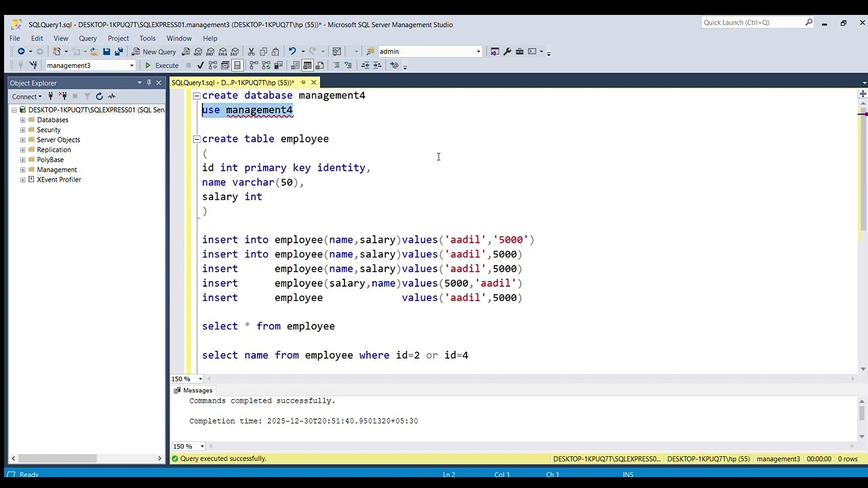This screenshot has height=488, width=868.
Task: Open the Query menu
Action: [x=87, y=39]
